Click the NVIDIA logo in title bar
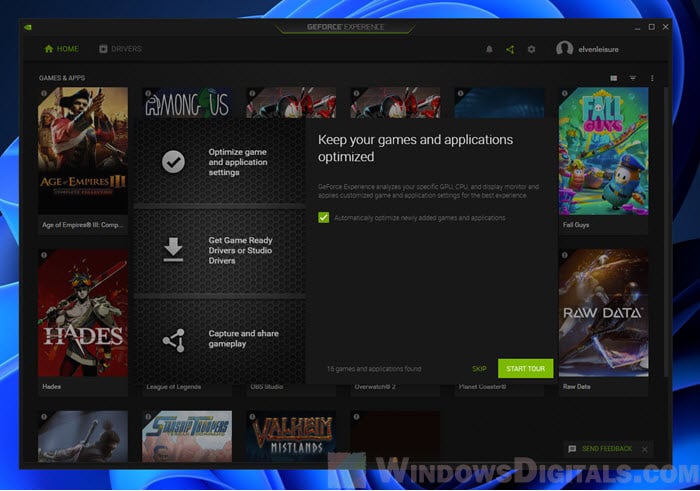The height and width of the screenshot is (491, 700). click(x=28, y=27)
